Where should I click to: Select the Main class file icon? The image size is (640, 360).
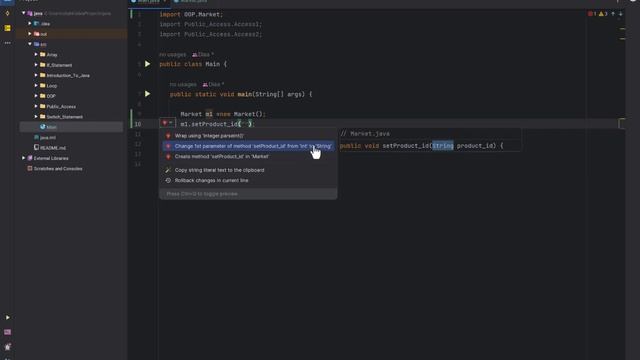click(42, 127)
